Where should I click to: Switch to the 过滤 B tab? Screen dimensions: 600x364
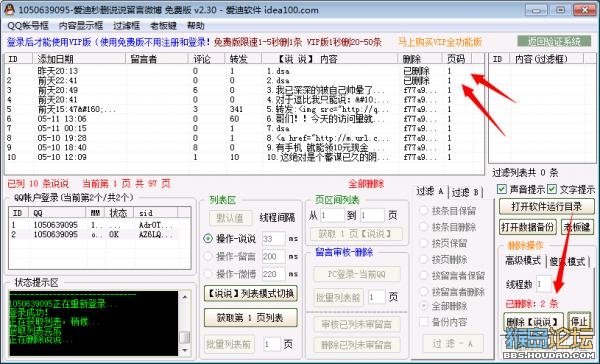[x=465, y=193]
